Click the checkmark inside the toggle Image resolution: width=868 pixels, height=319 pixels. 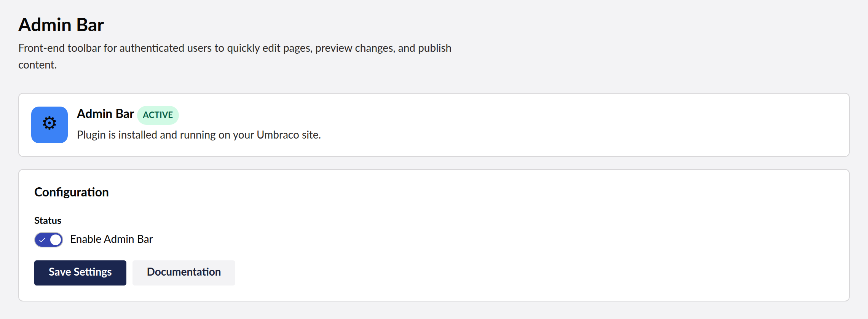(42, 240)
